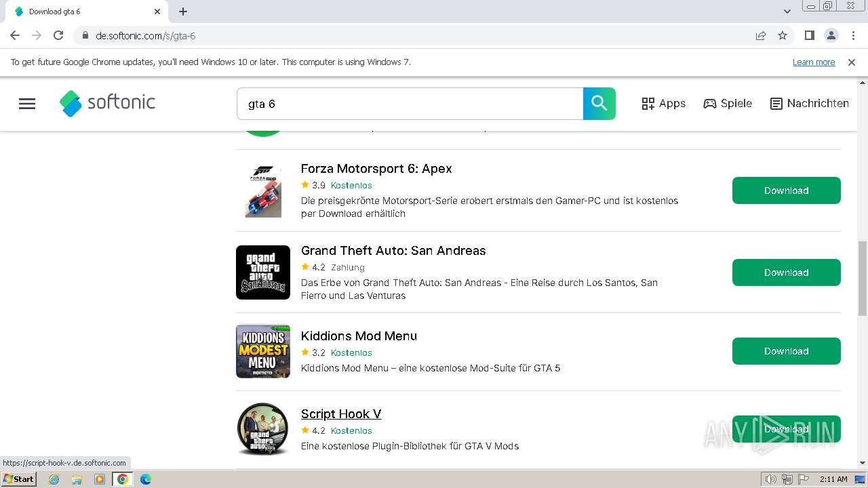
Task: Download Grand Theft Auto: San Andreas
Action: [787, 272]
